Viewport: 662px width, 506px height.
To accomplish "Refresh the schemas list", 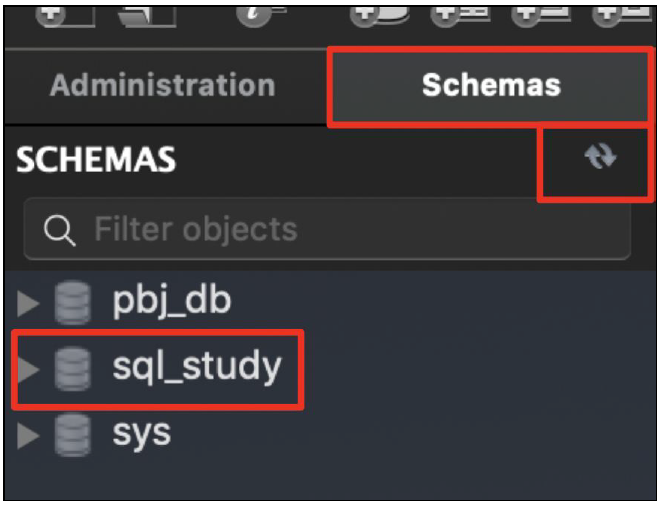I will (600, 157).
